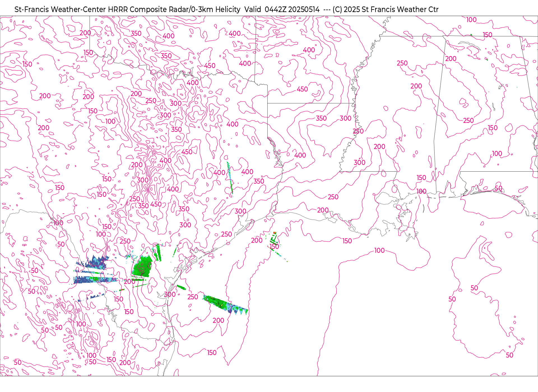Click the "HRRR Composite Radar/0-3km Helicity" title text

point(174,10)
